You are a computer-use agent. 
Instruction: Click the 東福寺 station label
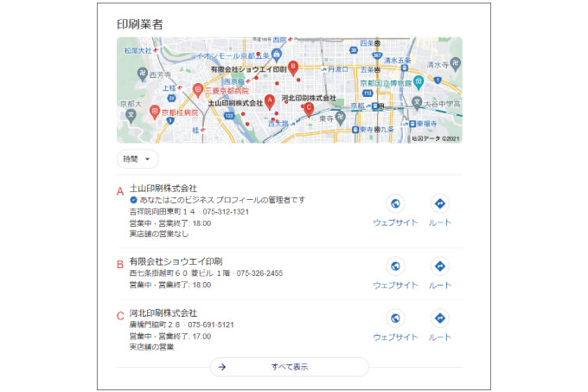(x=427, y=124)
